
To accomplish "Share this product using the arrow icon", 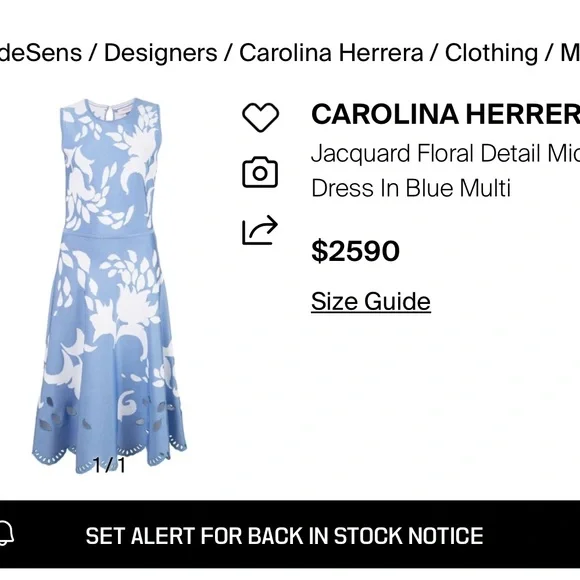I will (x=260, y=230).
